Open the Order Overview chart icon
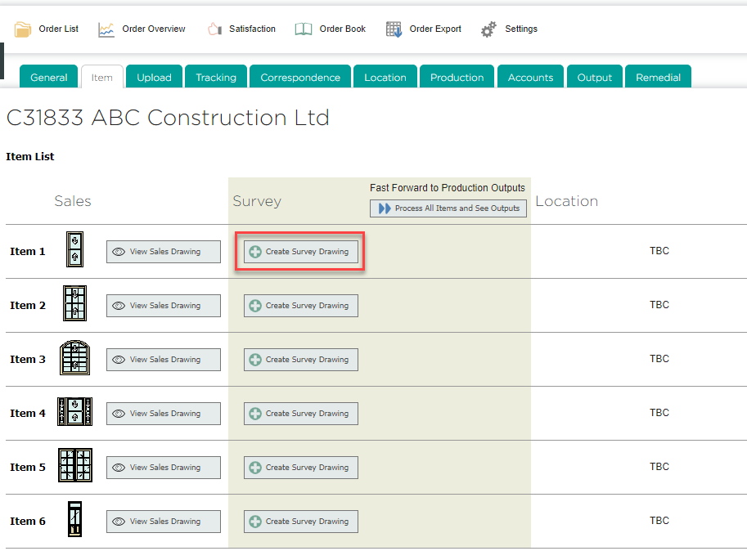This screenshot has height=560, width=747. [x=106, y=29]
